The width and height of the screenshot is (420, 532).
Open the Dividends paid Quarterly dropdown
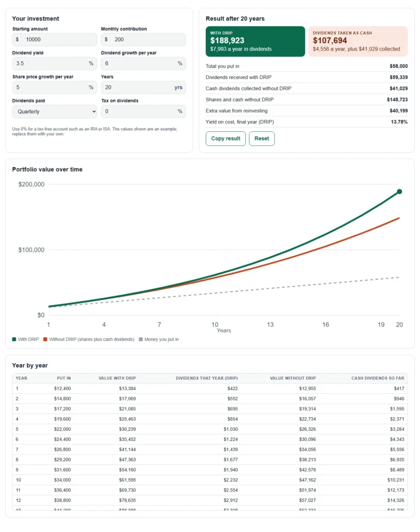[x=55, y=112]
